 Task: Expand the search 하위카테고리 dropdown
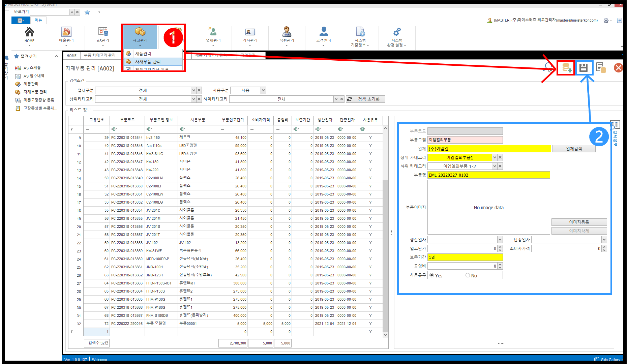pos(336,99)
